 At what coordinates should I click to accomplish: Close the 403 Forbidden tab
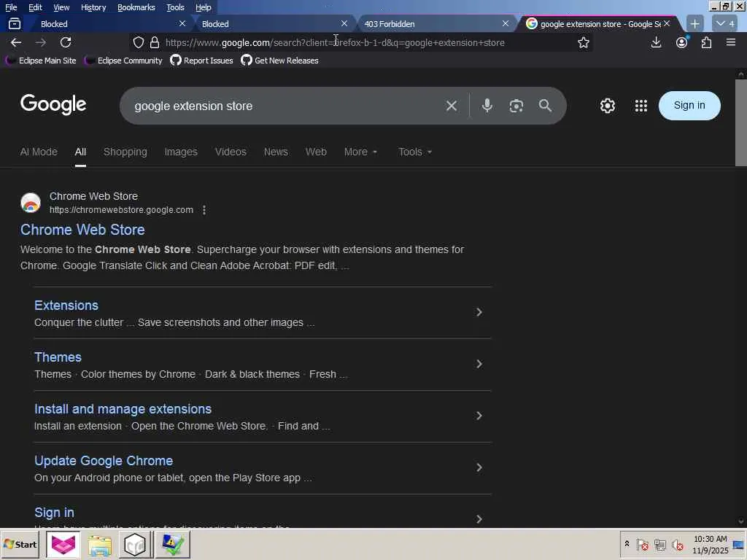click(506, 23)
